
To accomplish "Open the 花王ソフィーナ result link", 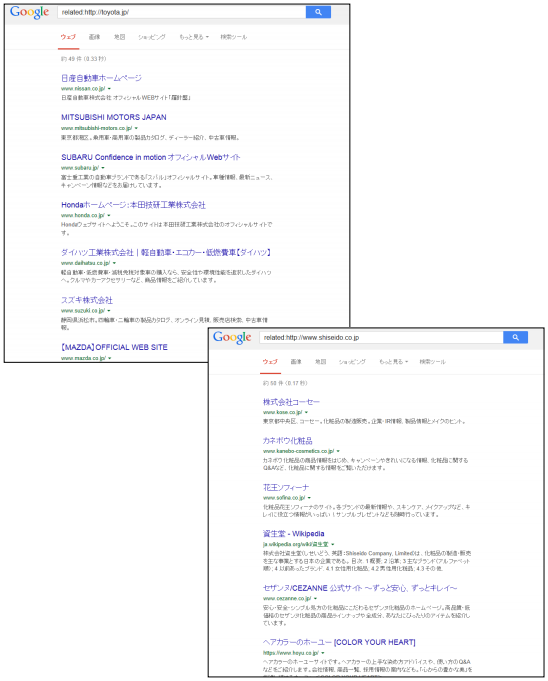I will click(286, 488).
